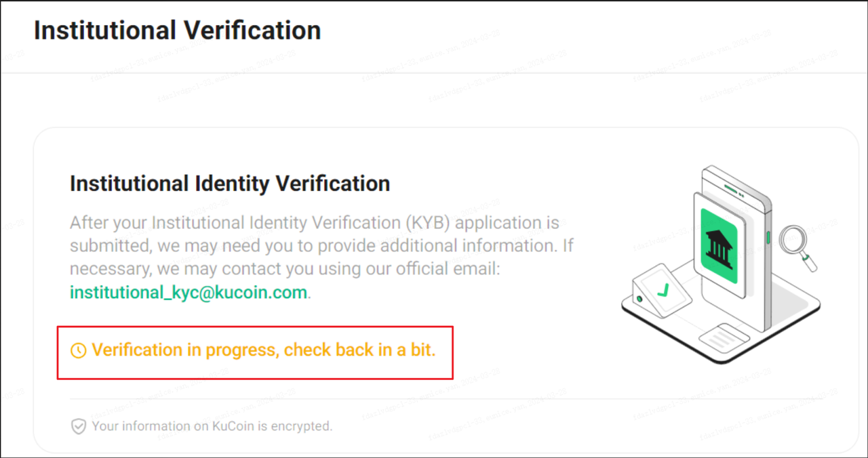Click the paragraph starting 'After your Institutional'
Screen dimensions: 868x458
coord(315,246)
